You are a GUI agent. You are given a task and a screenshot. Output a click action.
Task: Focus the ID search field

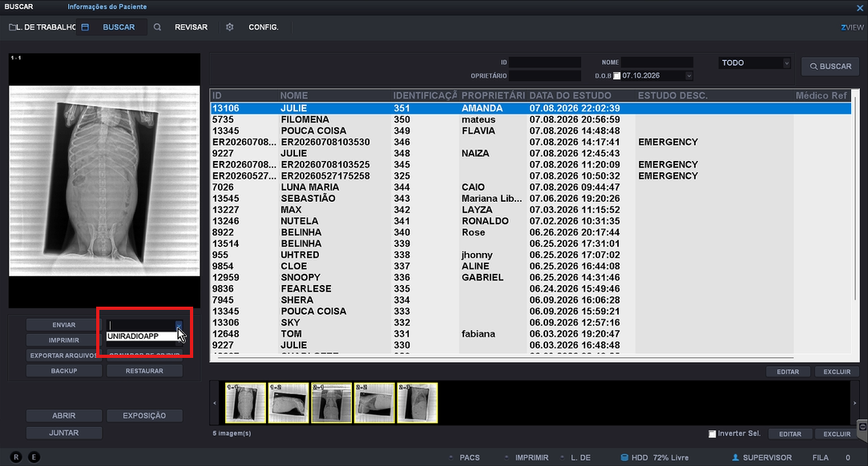click(x=545, y=62)
